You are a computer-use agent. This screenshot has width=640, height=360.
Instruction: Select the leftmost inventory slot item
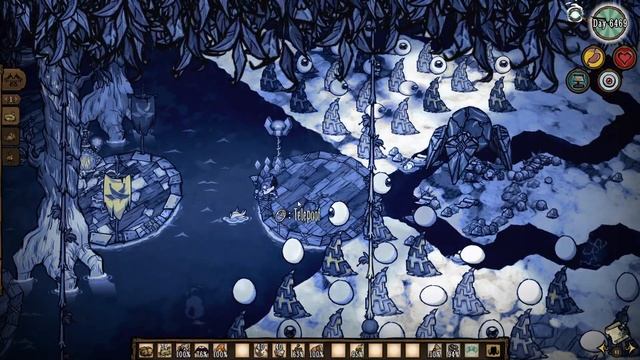pos(146,350)
